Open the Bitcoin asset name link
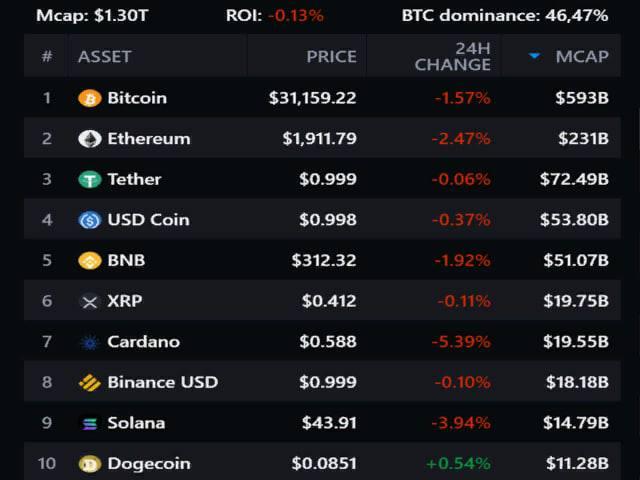Viewport: 640px width, 480px height. [x=137, y=98]
